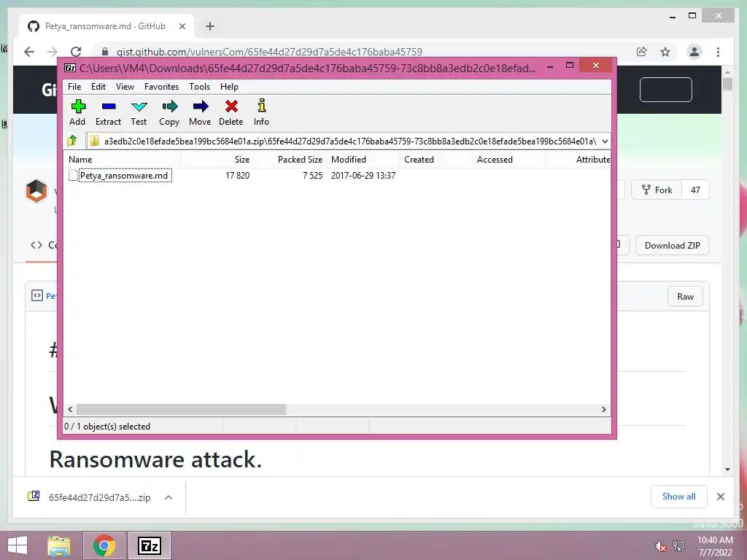Expand the downloaded zip options chevron
This screenshot has height=560, width=747.
(x=169, y=497)
